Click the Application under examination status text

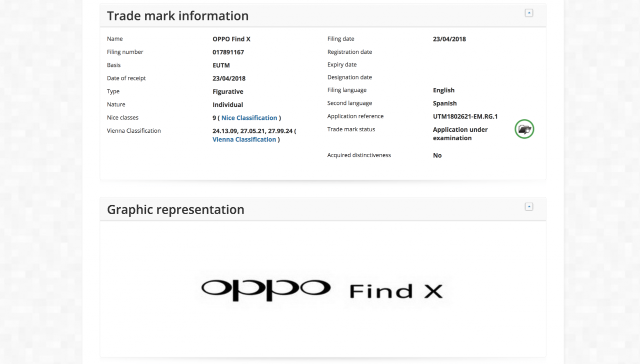pos(460,134)
